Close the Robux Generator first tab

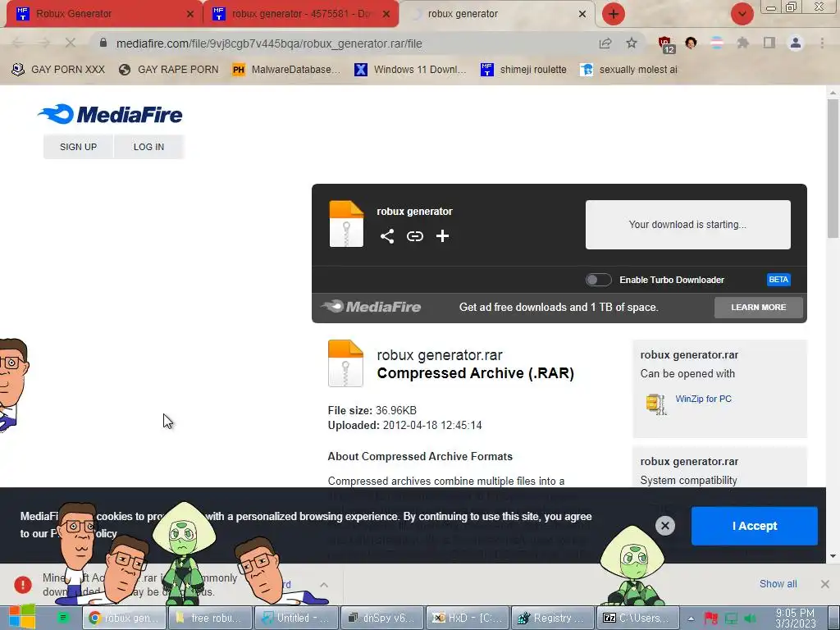coord(190,14)
